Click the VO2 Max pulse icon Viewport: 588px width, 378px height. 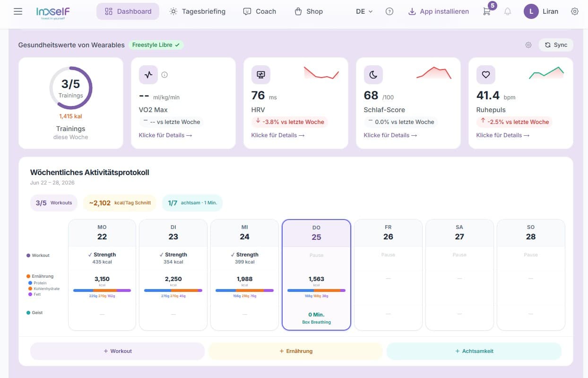pos(148,75)
